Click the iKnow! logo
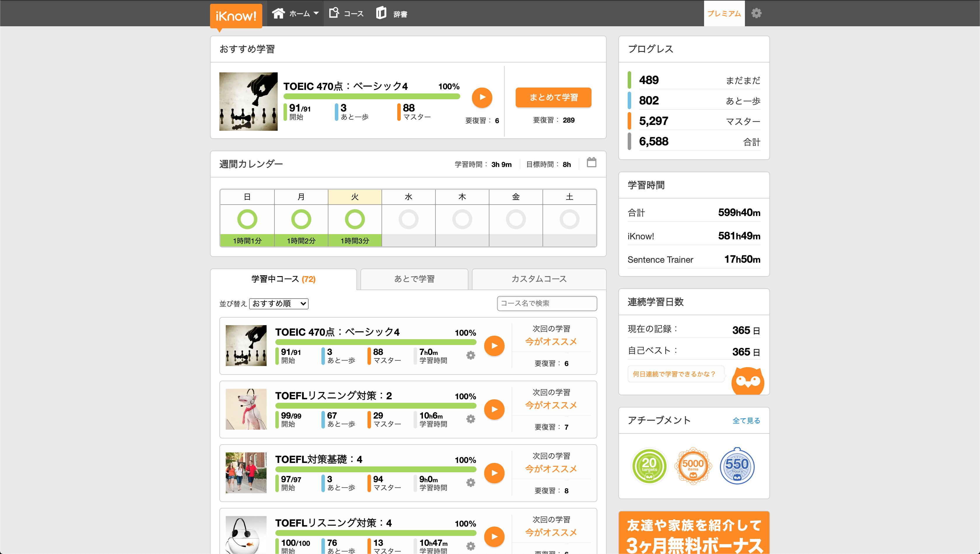980x554 pixels. pos(236,16)
